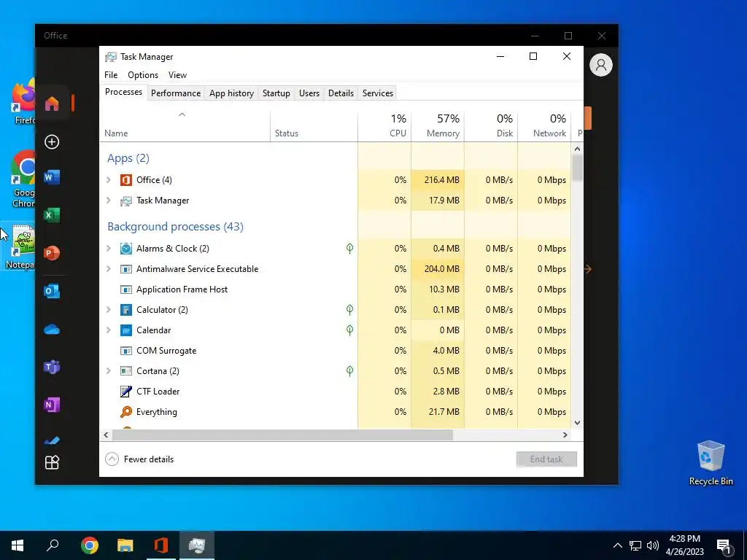Click the vertical scrollbar thumb in process list
This screenshot has height=560, width=747.
tap(578, 168)
